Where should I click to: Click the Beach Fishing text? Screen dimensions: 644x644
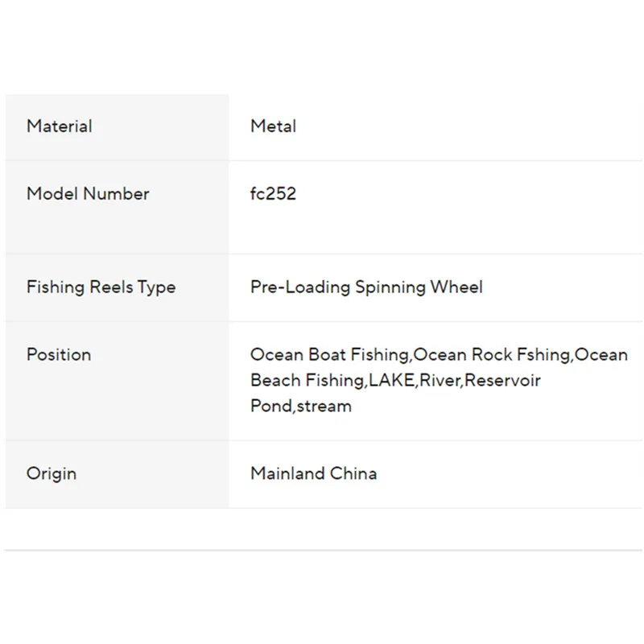pos(307,381)
